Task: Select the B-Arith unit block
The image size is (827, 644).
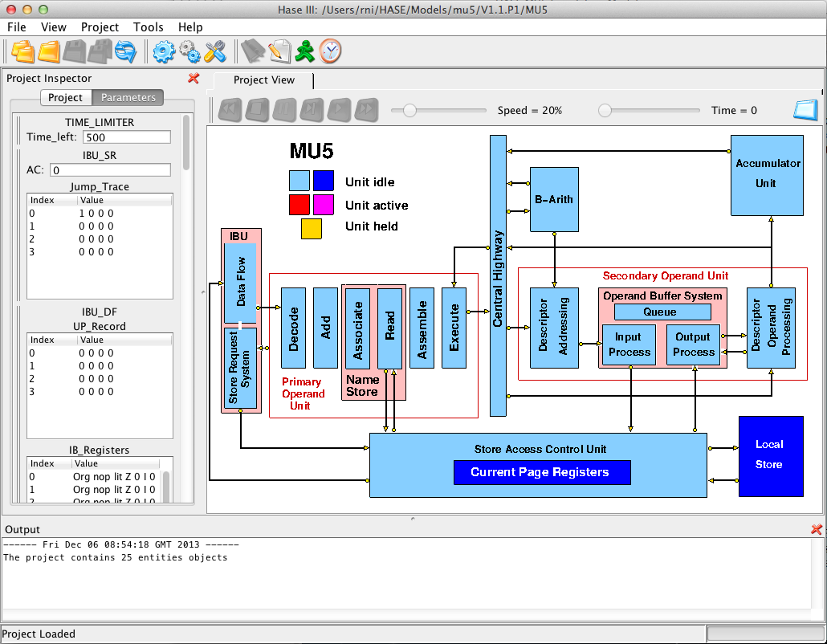Action: 554,199
